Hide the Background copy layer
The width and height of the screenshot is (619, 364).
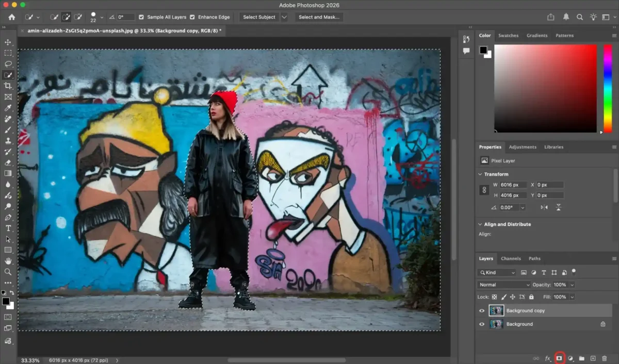pos(482,311)
